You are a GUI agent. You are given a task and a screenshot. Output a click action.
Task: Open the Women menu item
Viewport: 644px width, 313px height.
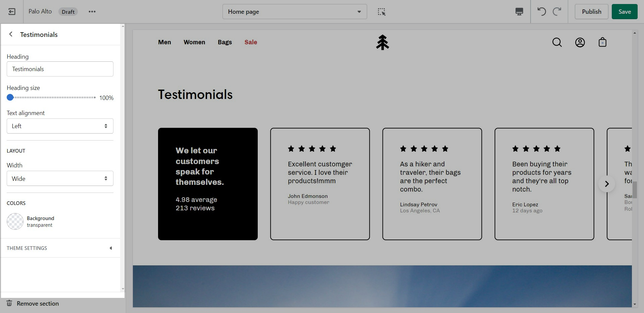coord(194,42)
